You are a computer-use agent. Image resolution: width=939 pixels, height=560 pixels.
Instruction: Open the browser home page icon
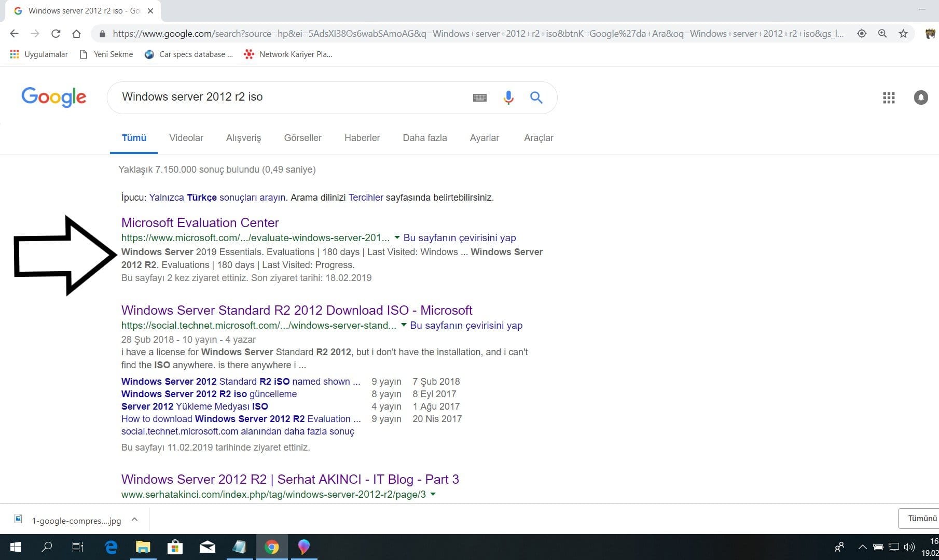click(x=76, y=34)
